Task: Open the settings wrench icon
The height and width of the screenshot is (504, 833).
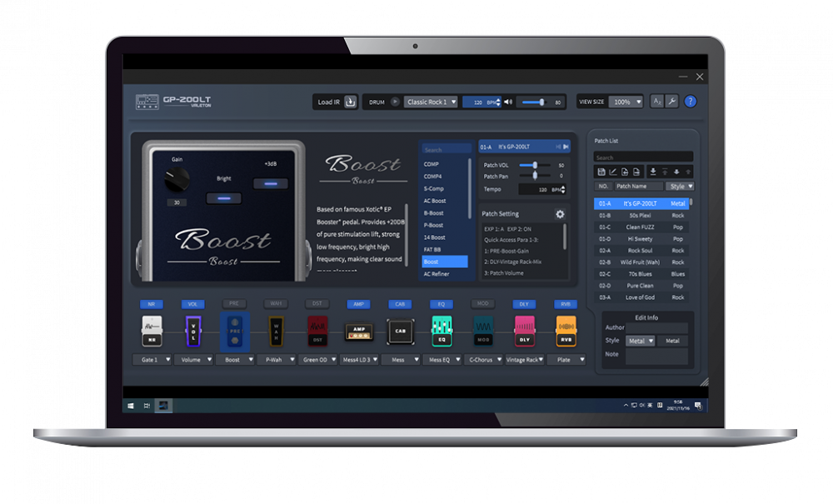Action: pos(671,102)
